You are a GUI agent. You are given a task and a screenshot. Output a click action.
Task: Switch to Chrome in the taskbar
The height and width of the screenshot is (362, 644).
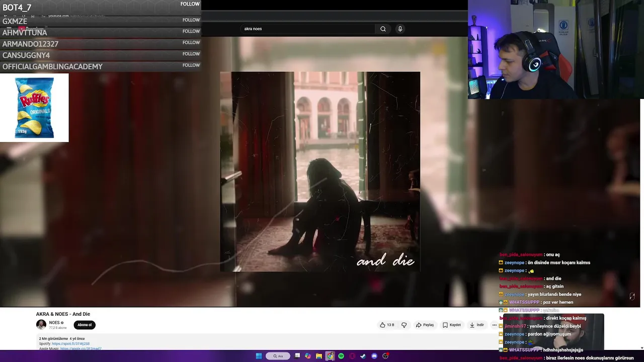[330, 356]
